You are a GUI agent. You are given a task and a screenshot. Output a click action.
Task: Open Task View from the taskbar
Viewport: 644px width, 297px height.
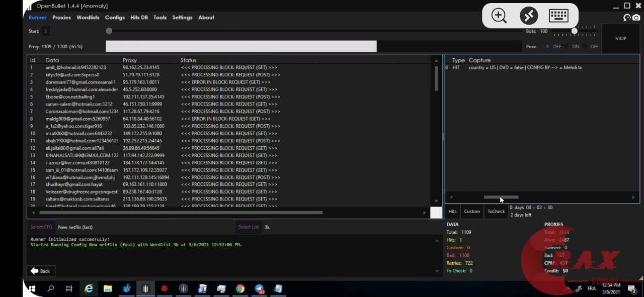tap(69, 288)
